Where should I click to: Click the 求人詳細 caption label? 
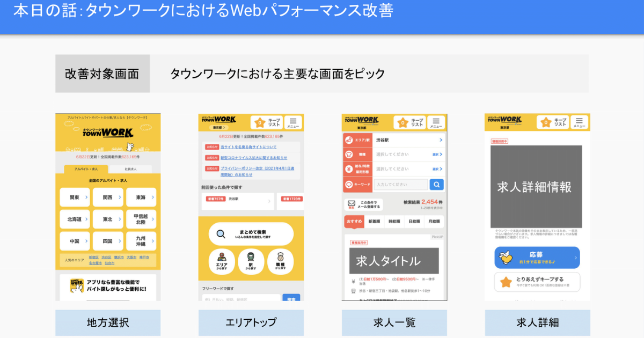tap(538, 323)
